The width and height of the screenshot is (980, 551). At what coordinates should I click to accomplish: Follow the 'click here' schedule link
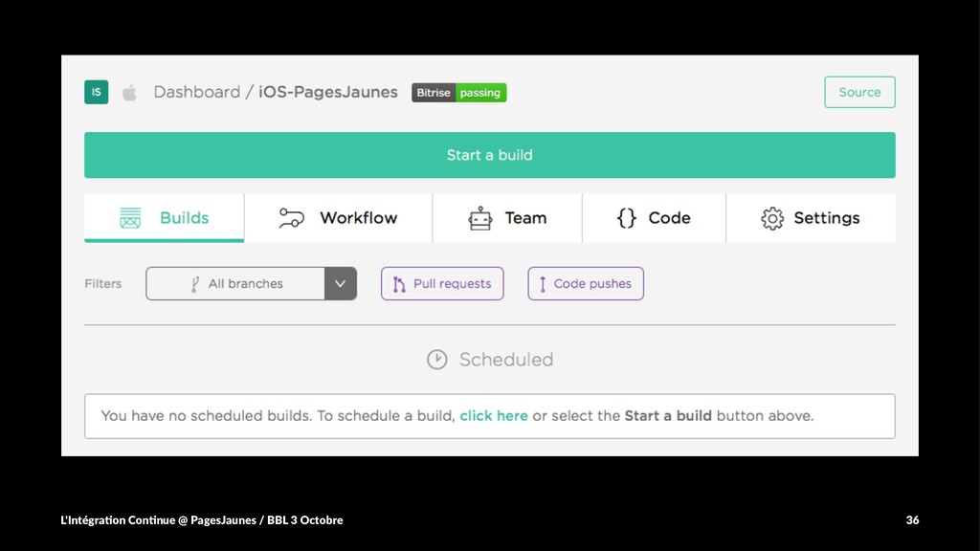pos(494,415)
